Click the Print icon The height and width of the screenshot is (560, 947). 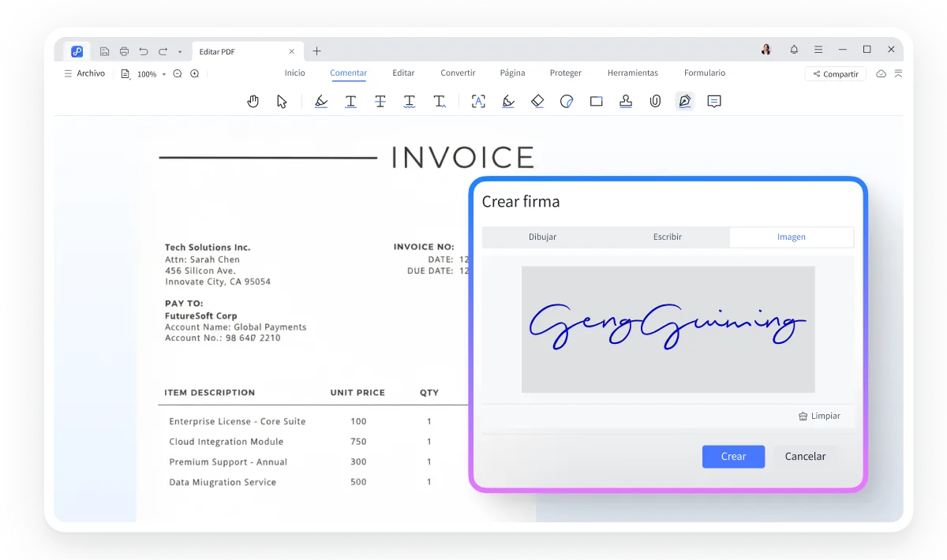click(x=124, y=50)
